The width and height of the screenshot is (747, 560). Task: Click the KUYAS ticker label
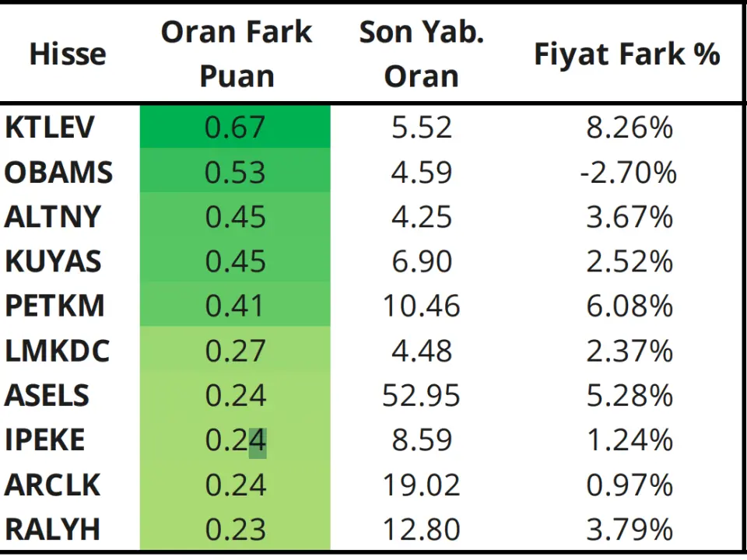(53, 261)
